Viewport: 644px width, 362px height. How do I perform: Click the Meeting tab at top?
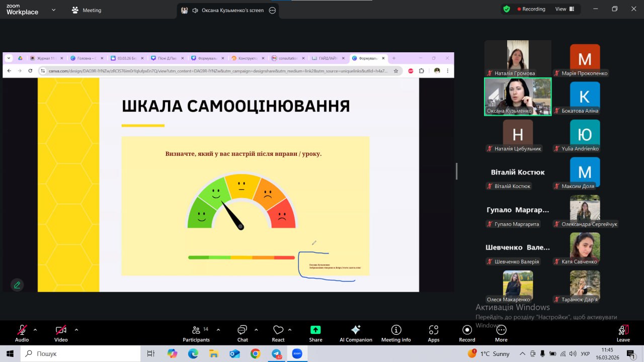pos(87,10)
